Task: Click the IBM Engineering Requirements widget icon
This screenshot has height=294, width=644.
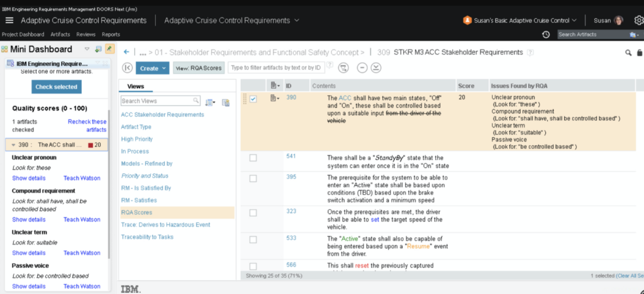Action: 11,63
